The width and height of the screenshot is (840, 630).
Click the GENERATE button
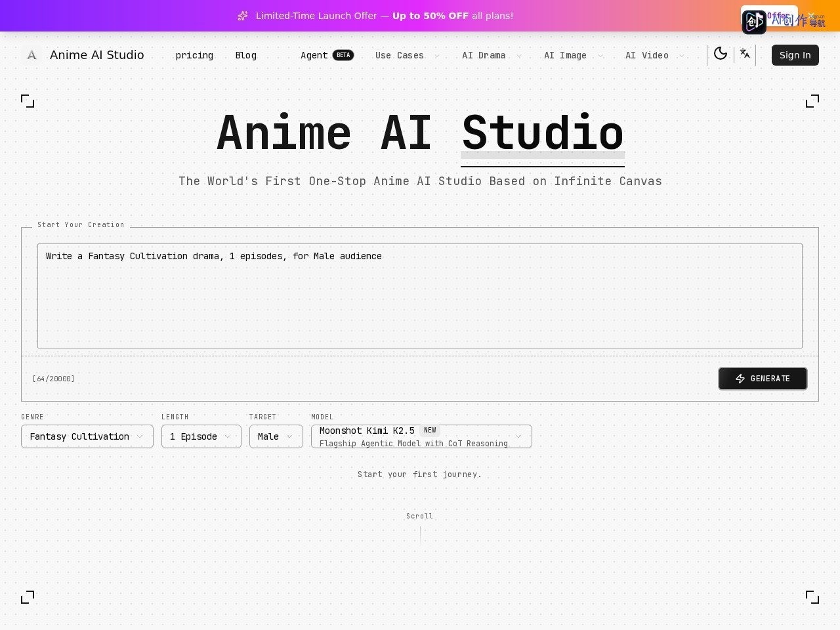click(763, 379)
